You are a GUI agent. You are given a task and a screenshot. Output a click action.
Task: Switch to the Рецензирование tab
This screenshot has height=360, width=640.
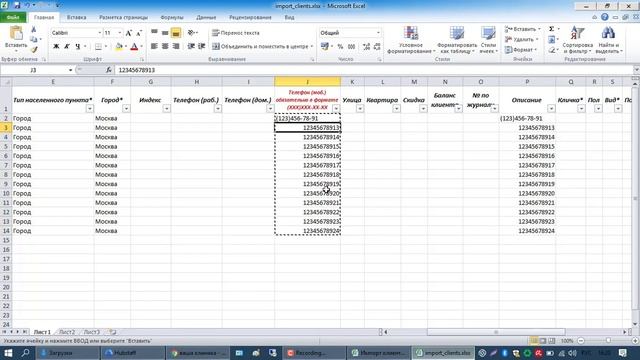(250, 18)
